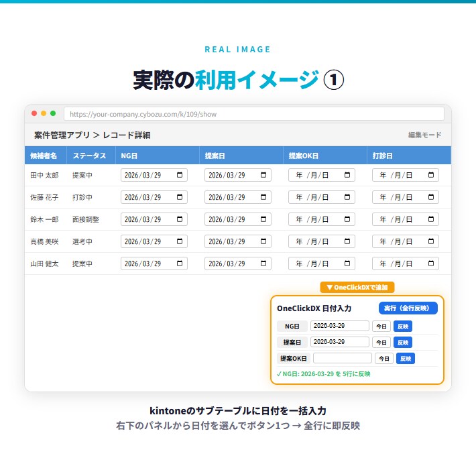Open calendar picker for 佐藤 花子 打診日

(x=431, y=197)
